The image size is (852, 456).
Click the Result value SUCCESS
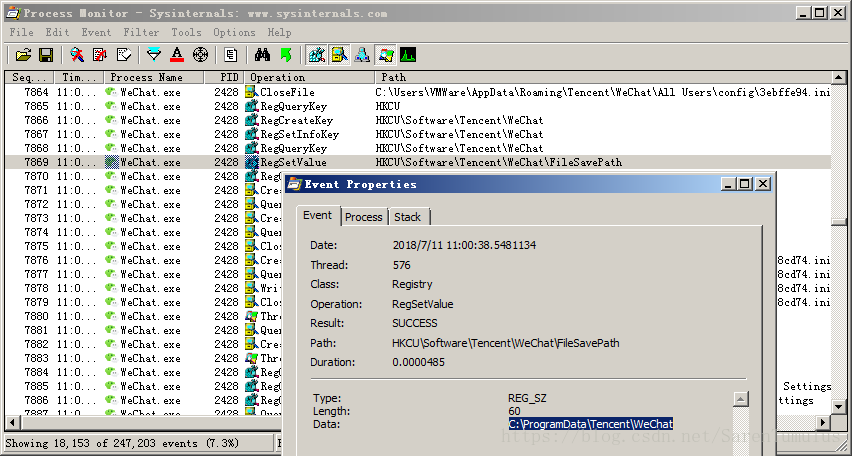click(x=415, y=323)
